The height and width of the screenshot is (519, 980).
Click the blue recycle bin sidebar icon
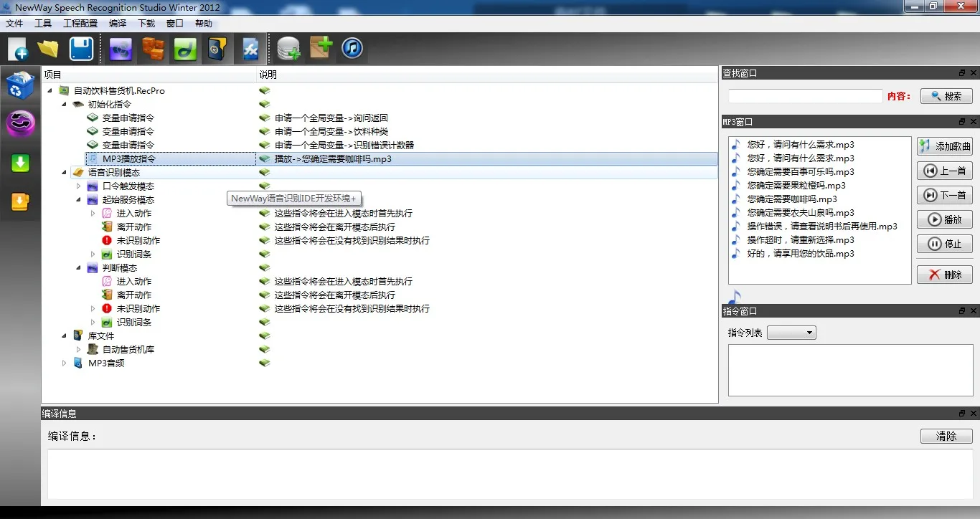(20, 85)
